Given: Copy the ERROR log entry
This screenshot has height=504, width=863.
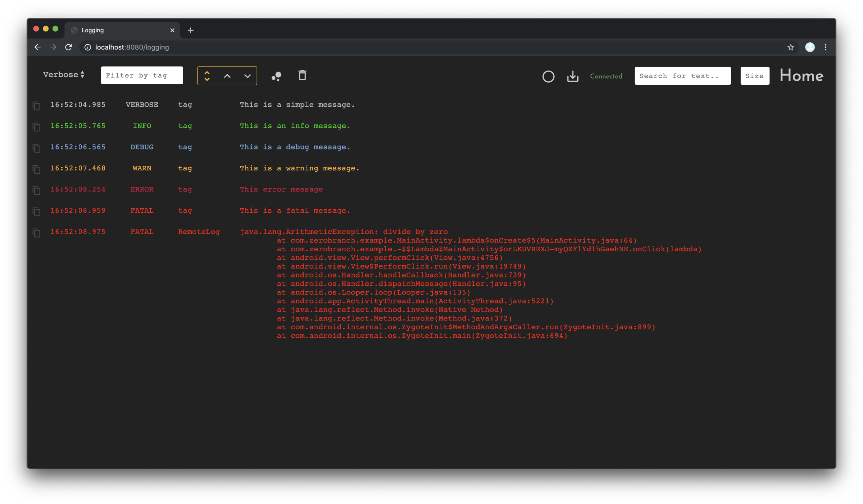Looking at the screenshot, I should pyautogui.click(x=37, y=191).
